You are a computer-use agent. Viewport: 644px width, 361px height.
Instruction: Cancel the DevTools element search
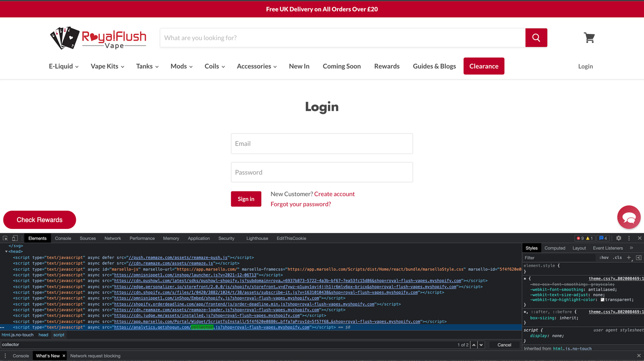click(504, 344)
